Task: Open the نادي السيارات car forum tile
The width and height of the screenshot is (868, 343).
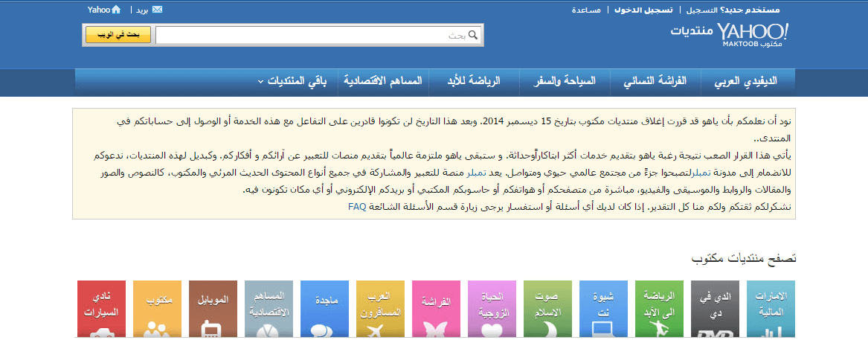Action: (101, 309)
